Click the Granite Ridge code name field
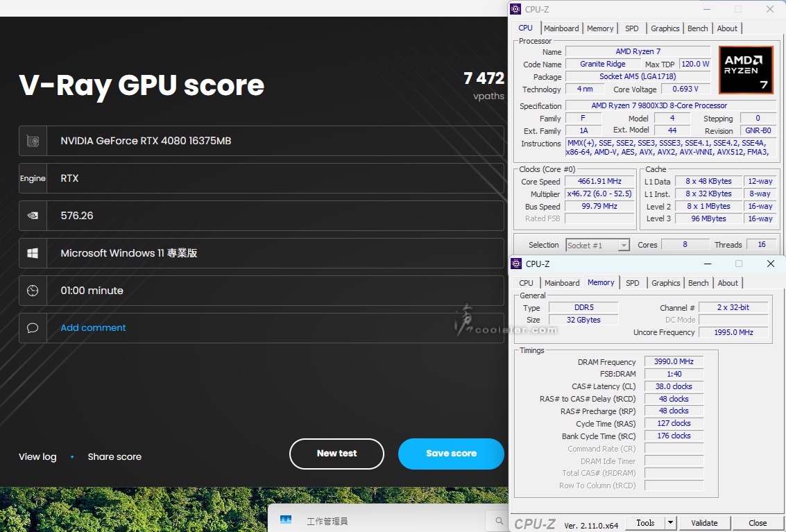Viewport: 786px width, 532px height. pyautogui.click(x=603, y=65)
